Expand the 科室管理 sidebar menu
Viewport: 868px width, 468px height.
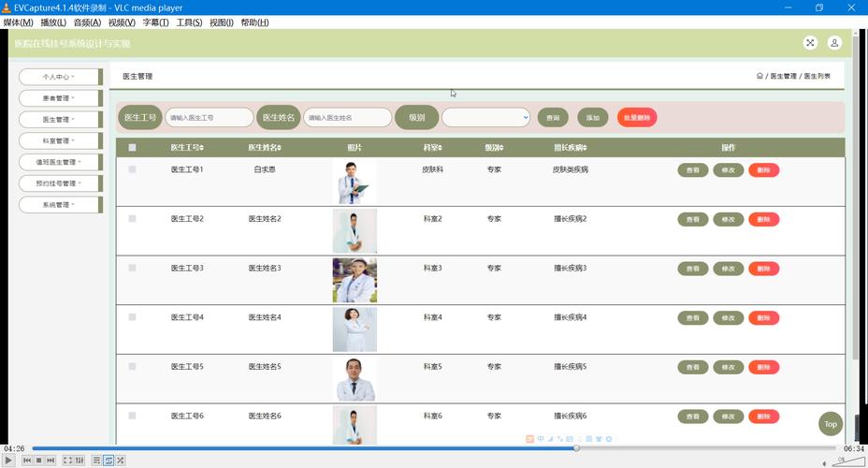click(x=61, y=140)
